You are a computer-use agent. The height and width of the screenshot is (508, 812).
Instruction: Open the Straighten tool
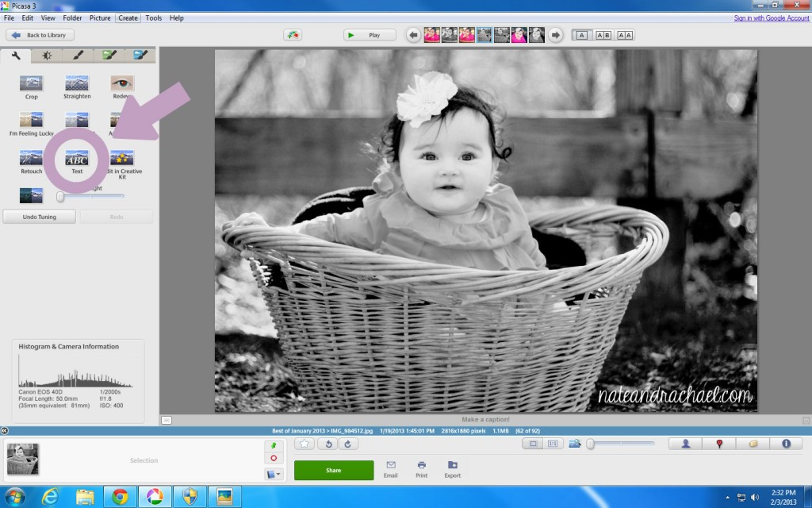point(77,83)
